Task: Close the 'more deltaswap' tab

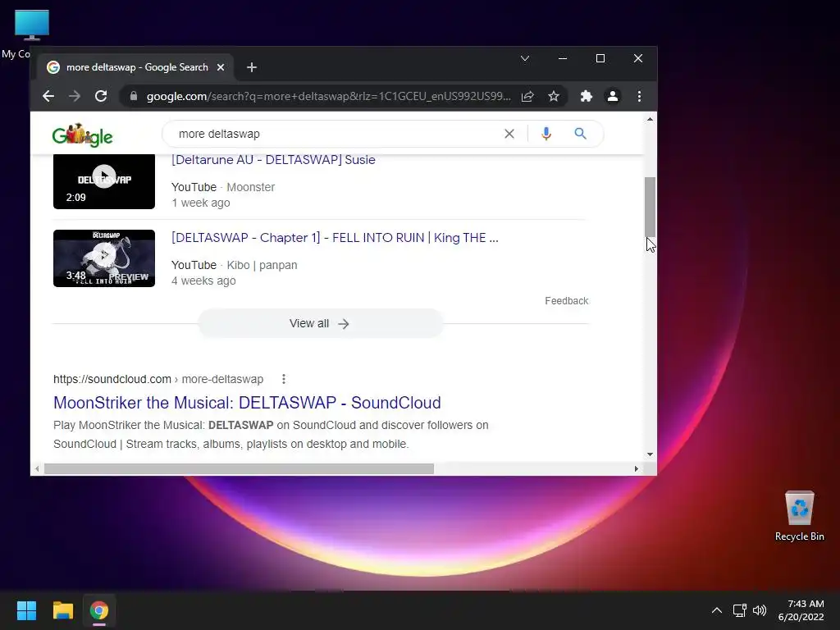Action: 221,67
